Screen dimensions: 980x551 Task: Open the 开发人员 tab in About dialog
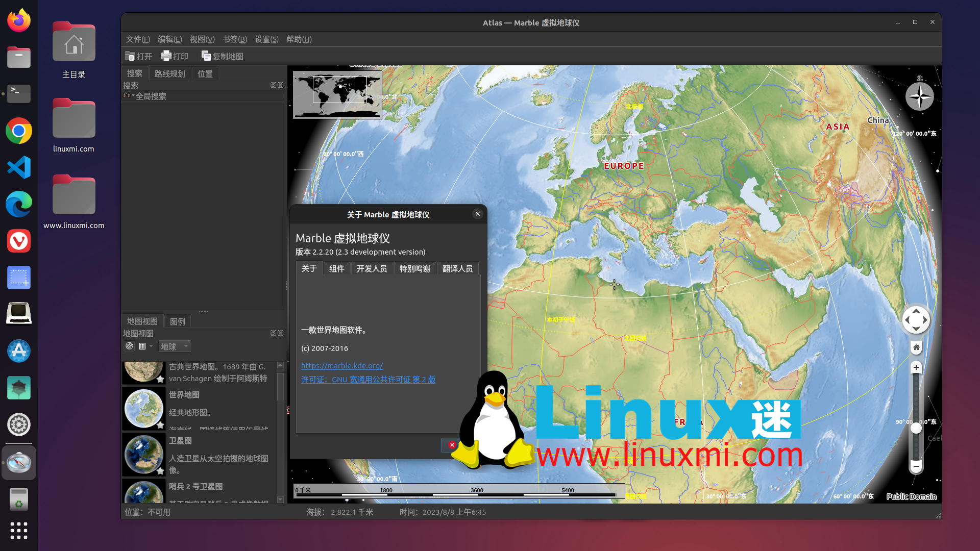pos(372,268)
